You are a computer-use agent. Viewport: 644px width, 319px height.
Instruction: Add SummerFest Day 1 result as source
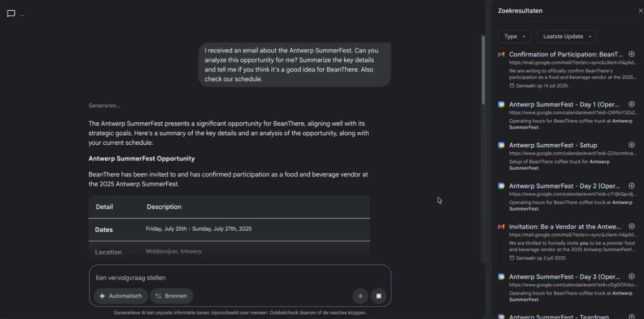(x=632, y=104)
